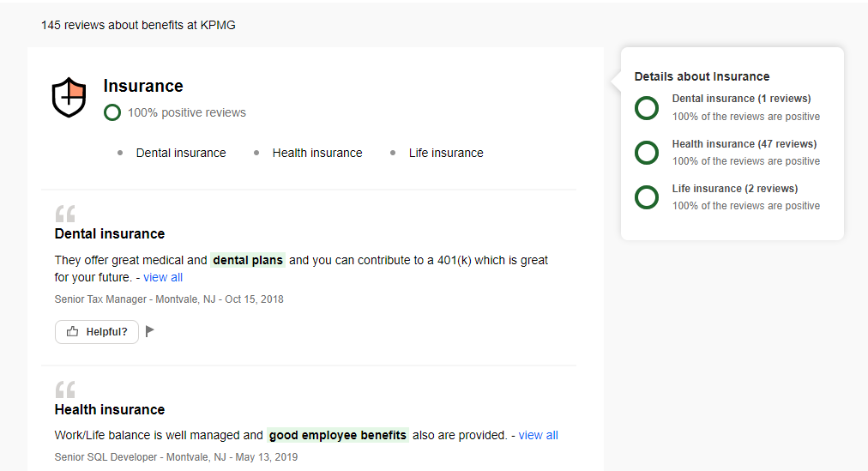Select the Life insurance topic item
This screenshot has width=868, height=471.
tap(446, 153)
